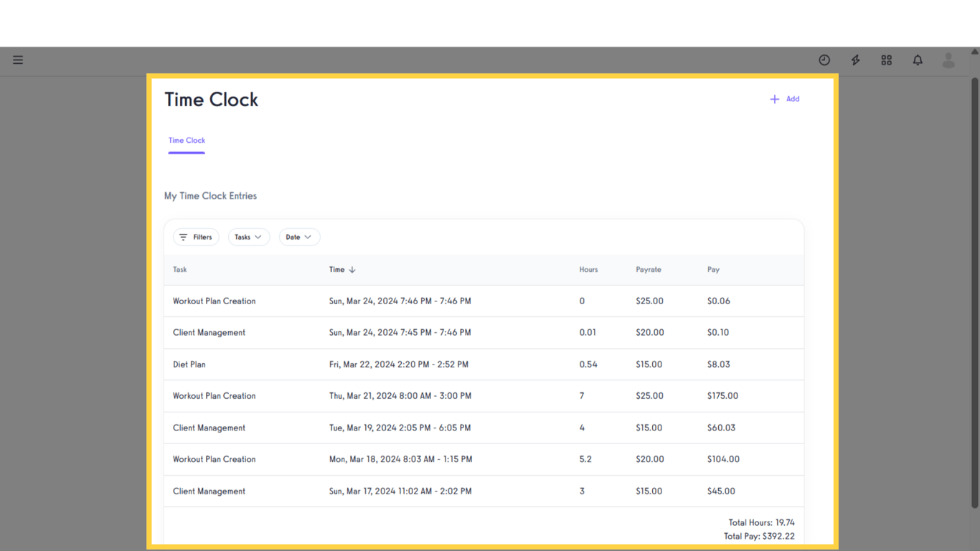980x551 pixels.
Task: Click the Hours column header
Action: pos(588,269)
